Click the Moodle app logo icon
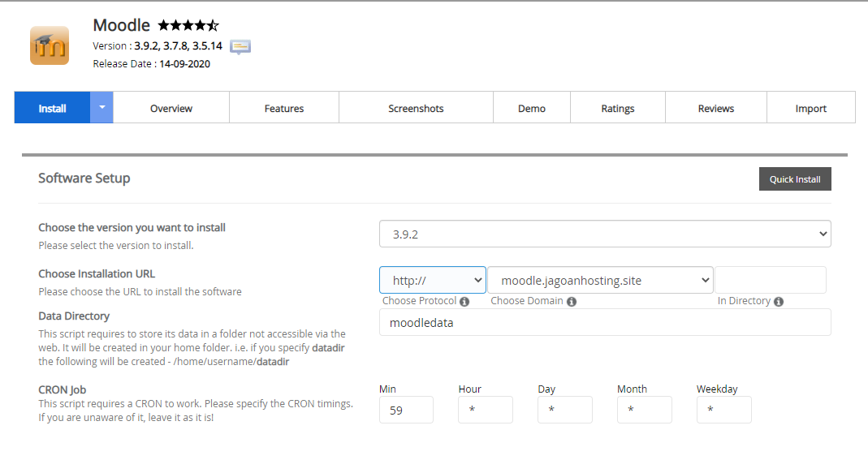868x460 pixels. point(50,46)
